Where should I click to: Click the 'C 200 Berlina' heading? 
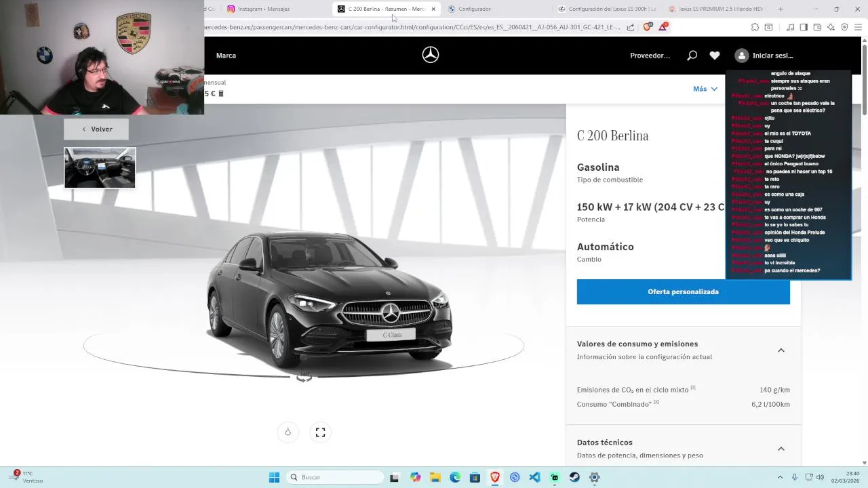click(x=612, y=136)
